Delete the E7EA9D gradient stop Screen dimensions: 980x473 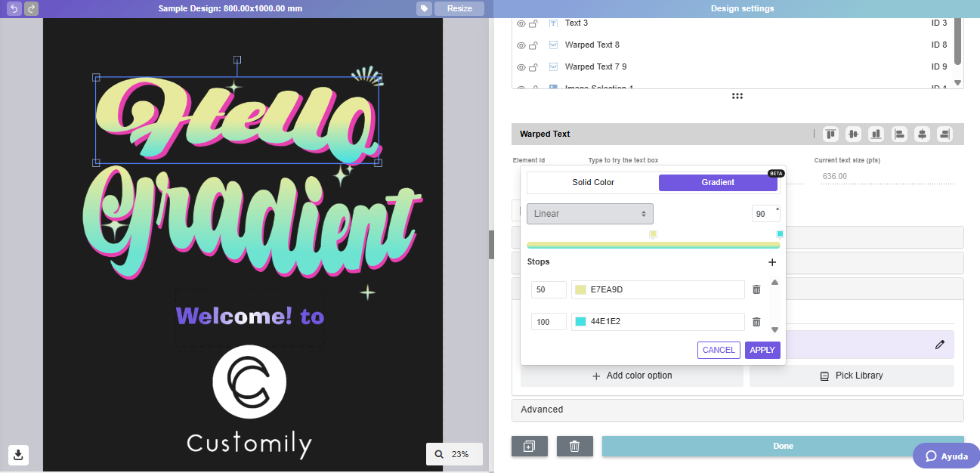tap(756, 289)
